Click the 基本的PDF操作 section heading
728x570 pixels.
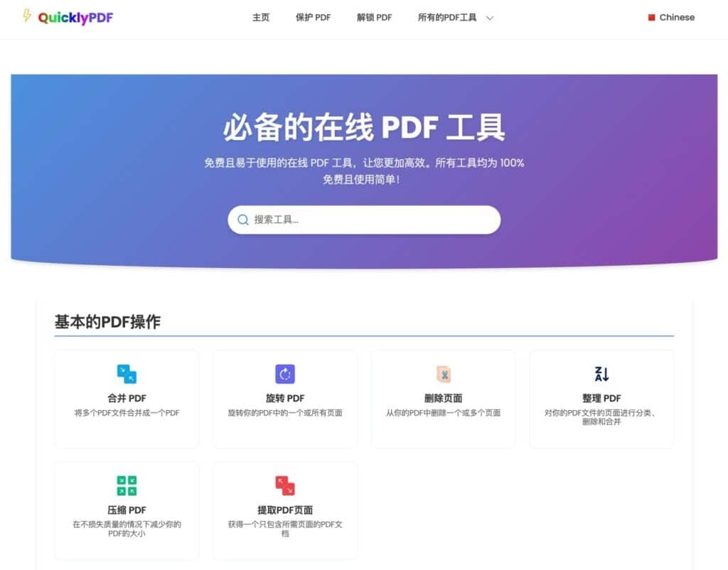point(107,321)
